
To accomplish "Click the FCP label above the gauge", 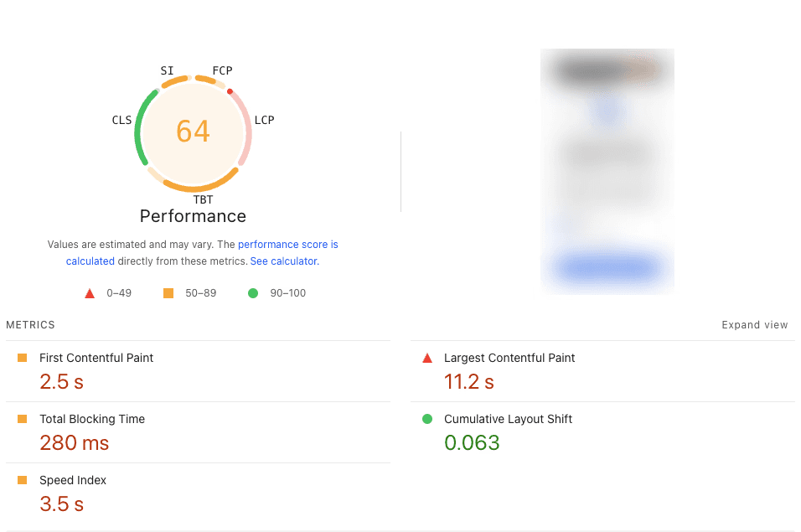I will [x=222, y=70].
